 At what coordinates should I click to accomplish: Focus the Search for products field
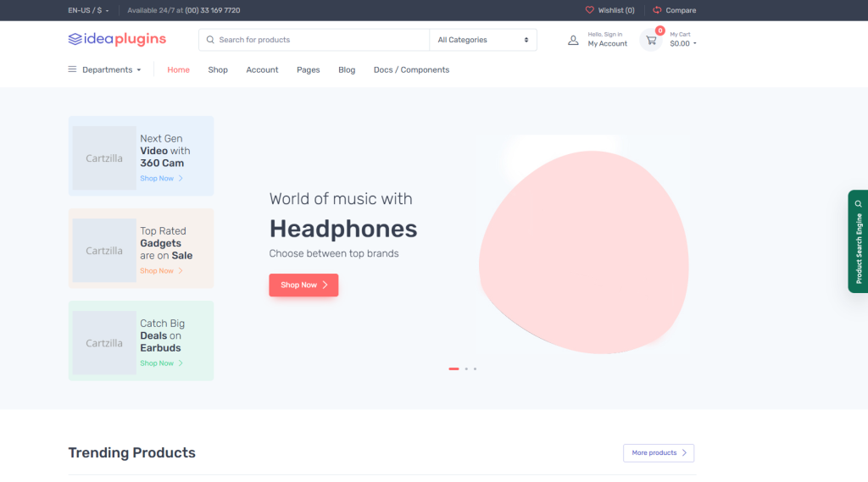[x=314, y=40]
